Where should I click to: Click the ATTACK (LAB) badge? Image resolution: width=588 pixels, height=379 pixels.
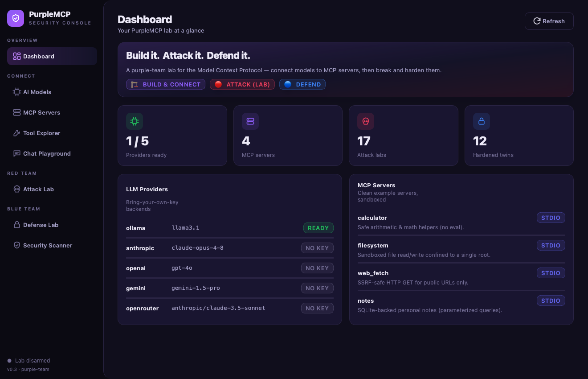242,84
